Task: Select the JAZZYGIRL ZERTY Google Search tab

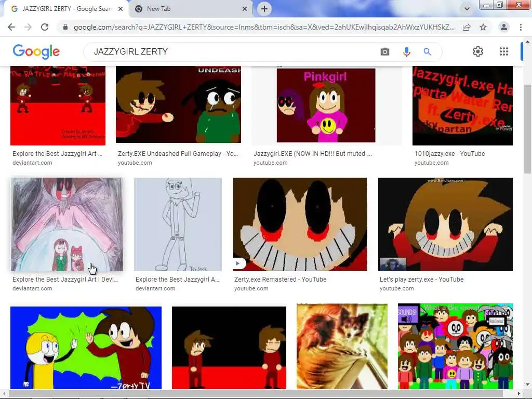Action: tap(67, 9)
